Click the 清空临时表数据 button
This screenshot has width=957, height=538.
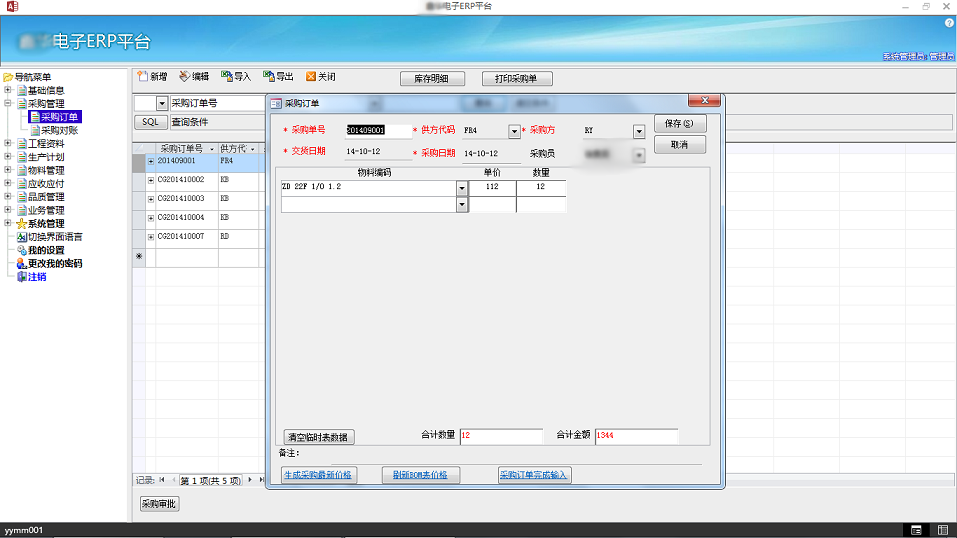pyautogui.click(x=319, y=437)
